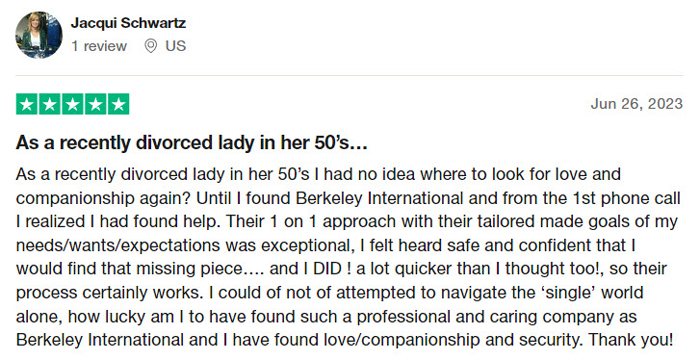Image resolution: width=700 pixels, height=360 pixels.
Task: Open the review title 'As a recently divorced lady'
Action: pyautogui.click(x=192, y=142)
